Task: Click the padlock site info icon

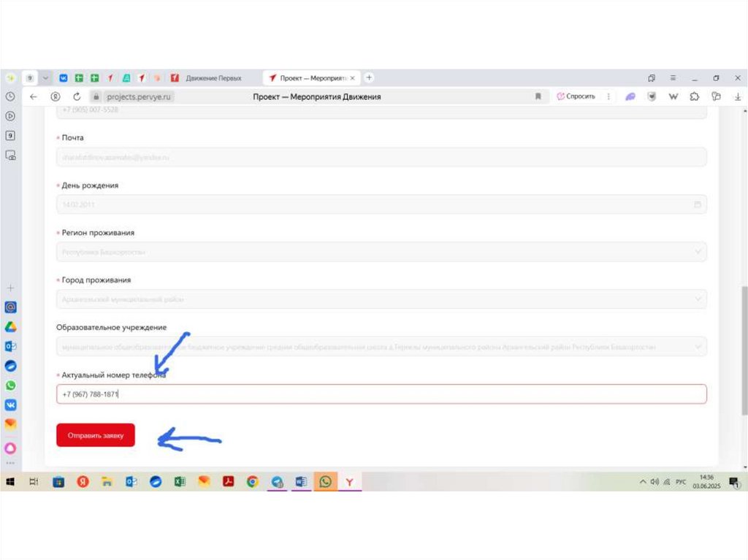Action: tap(96, 96)
